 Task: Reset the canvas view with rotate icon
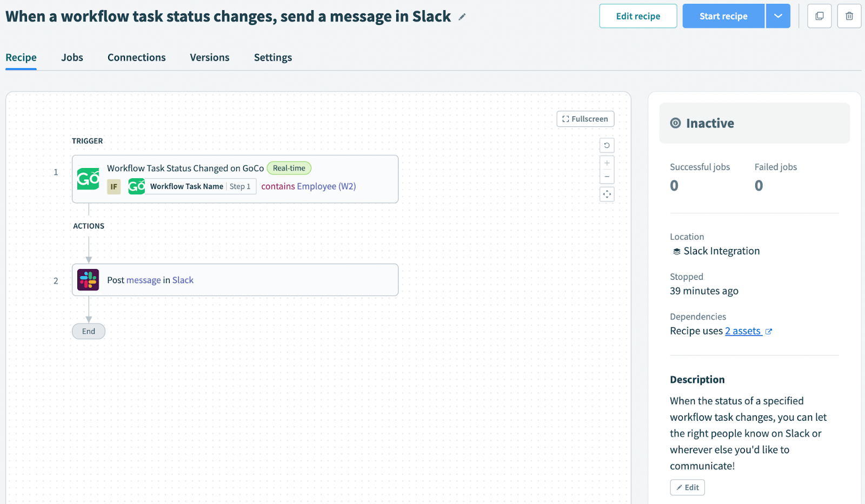pos(607,145)
